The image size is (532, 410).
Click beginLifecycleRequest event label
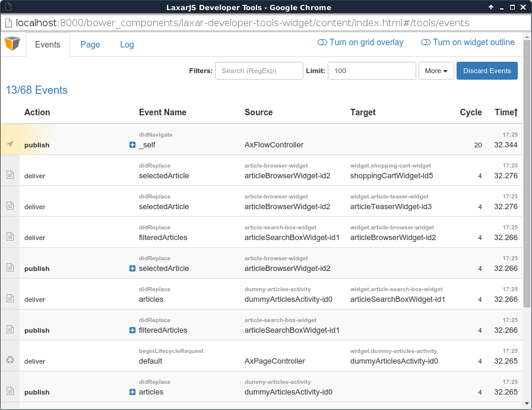point(171,351)
